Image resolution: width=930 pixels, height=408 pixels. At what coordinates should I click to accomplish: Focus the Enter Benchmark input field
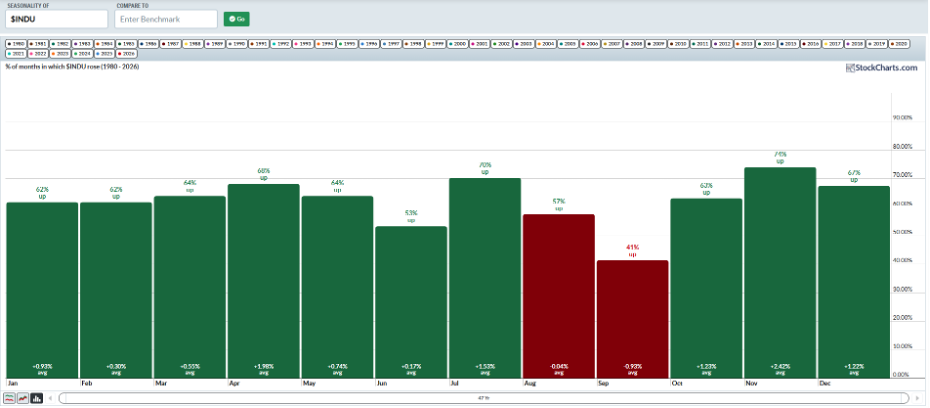tap(166, 19)
